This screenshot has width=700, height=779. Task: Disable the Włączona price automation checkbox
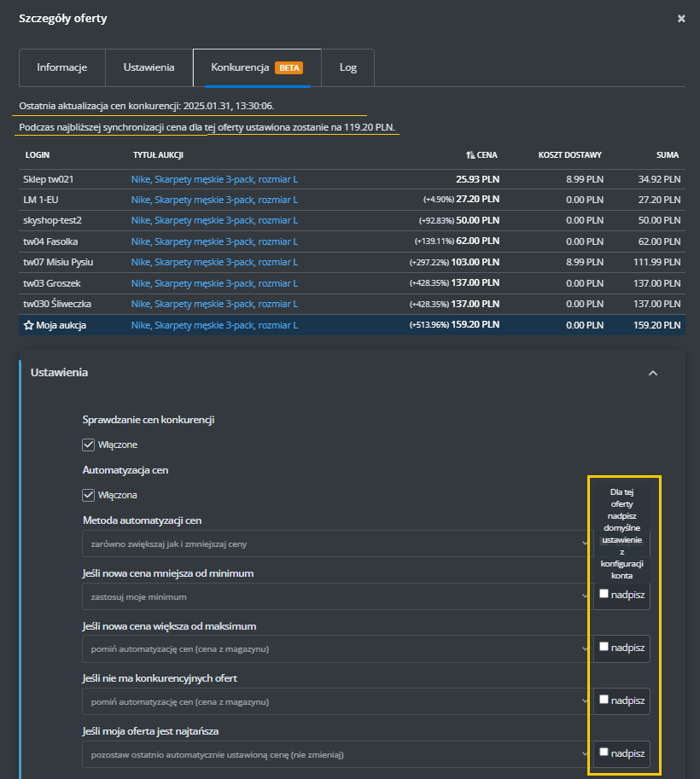tap(89, 495)
